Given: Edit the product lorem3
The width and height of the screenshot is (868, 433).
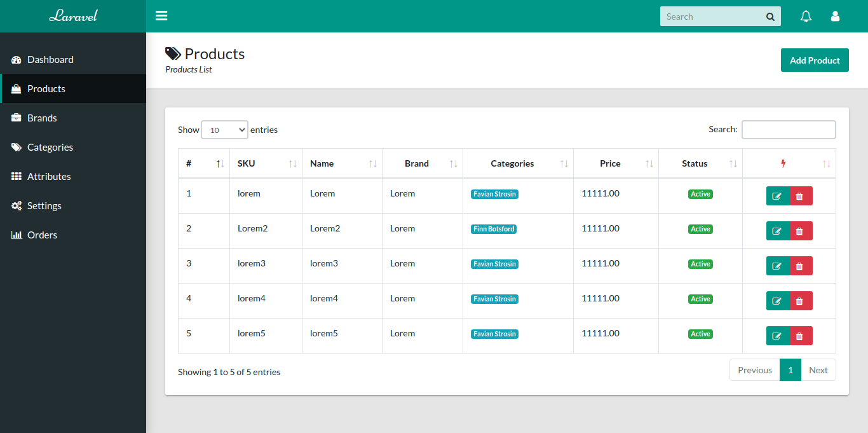Looking at the screenshot, I should click(x=778, y=266).
